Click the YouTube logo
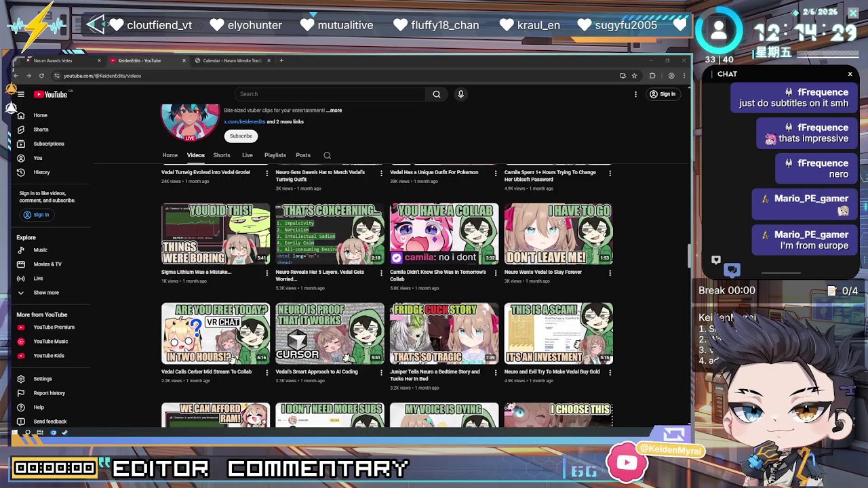Screen dimensions: 868x488 (x=51, y=94)
